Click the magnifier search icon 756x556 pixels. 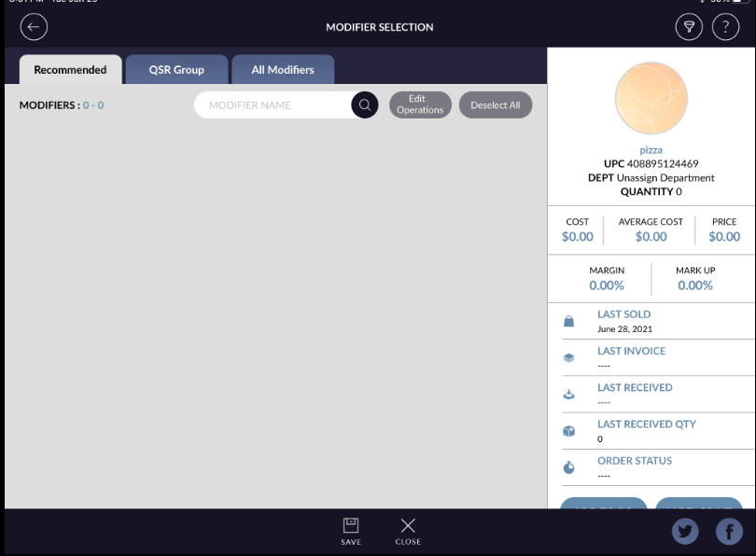pyautogui.click(x=365, y=105)
